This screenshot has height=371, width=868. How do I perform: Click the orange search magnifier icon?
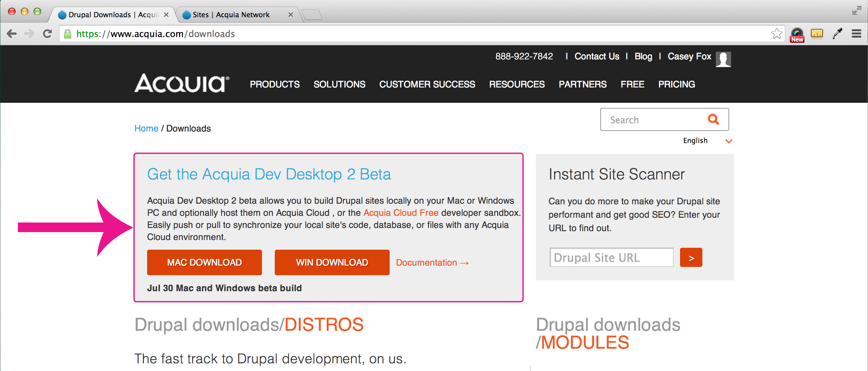713,119
